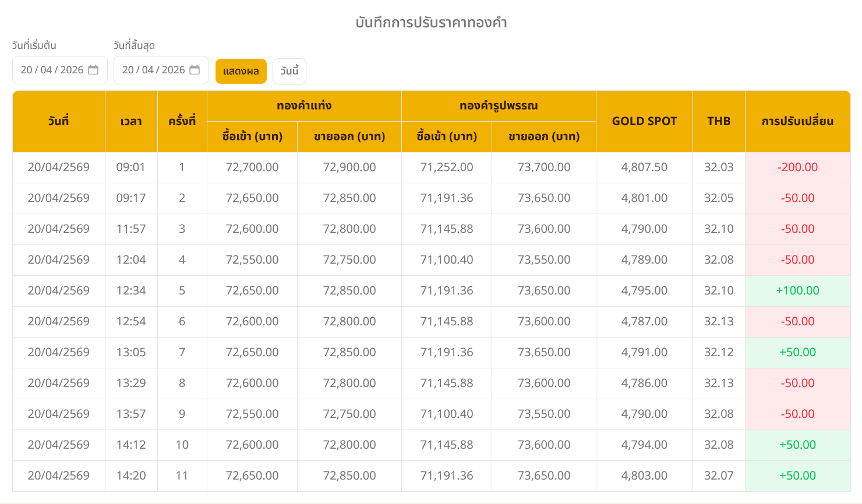Select the ทองคำแท่ง header group
This screenshot has width=862, height=504.
point(304,106)
